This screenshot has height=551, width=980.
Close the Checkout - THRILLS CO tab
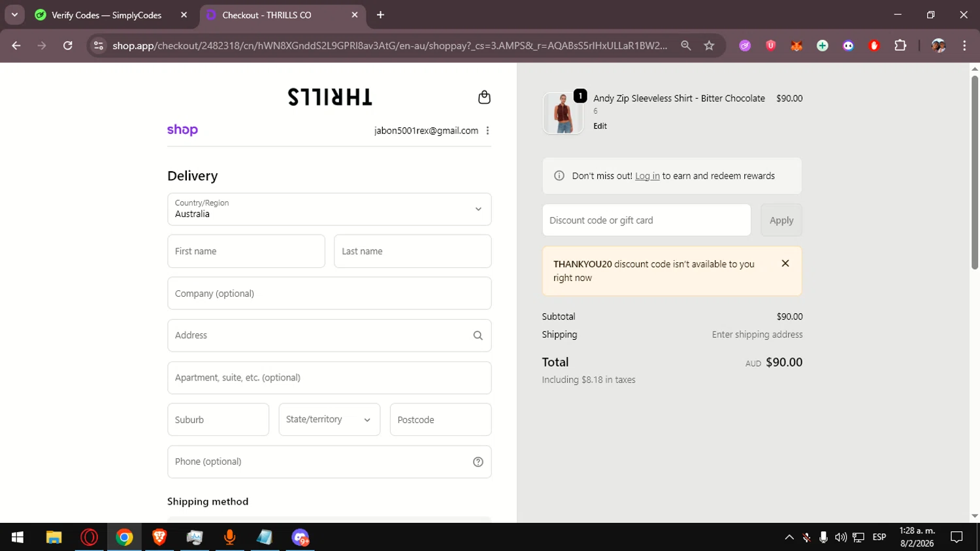[355, 15]
